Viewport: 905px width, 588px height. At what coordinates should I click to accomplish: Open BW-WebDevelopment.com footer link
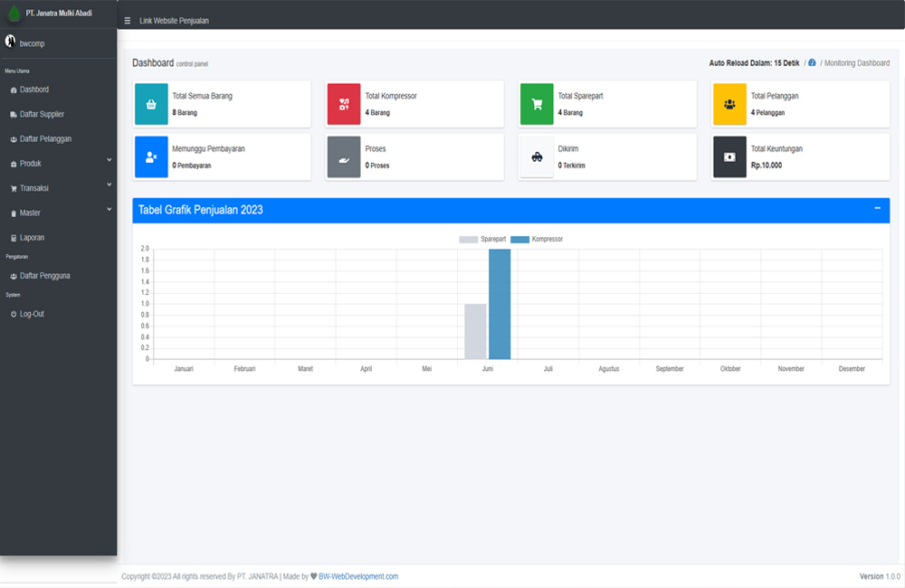(x=358, y=576)
